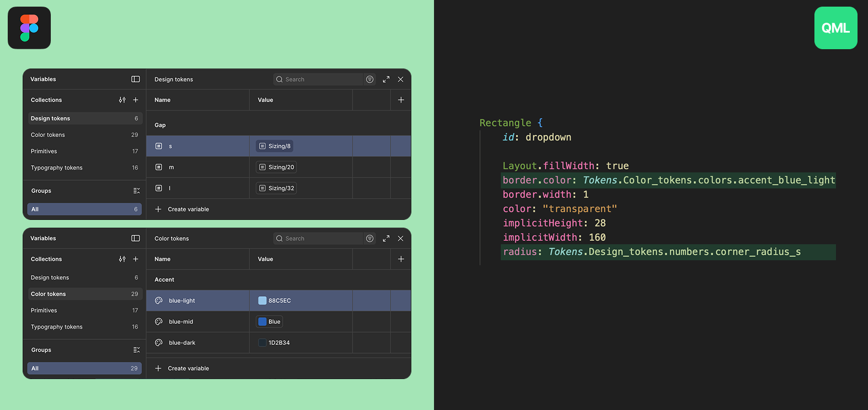
Task: Toggle sidebar in Color tokens panel
Action: pos(135,238)
